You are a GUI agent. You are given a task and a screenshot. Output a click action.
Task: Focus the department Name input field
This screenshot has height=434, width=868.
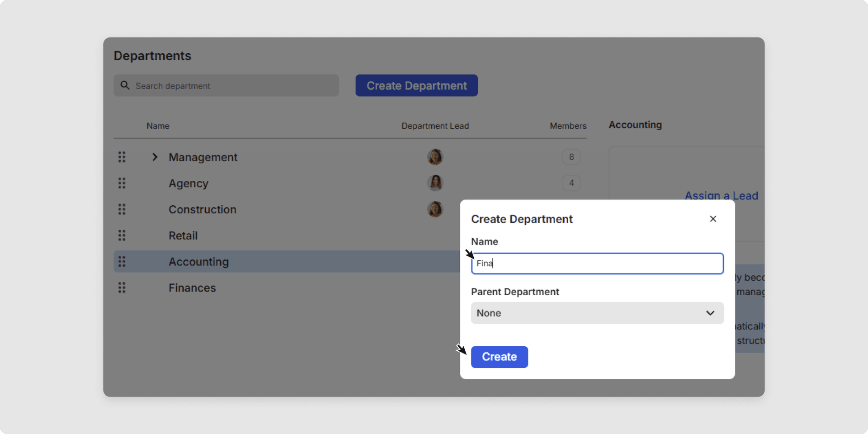[x=597, y=264]
